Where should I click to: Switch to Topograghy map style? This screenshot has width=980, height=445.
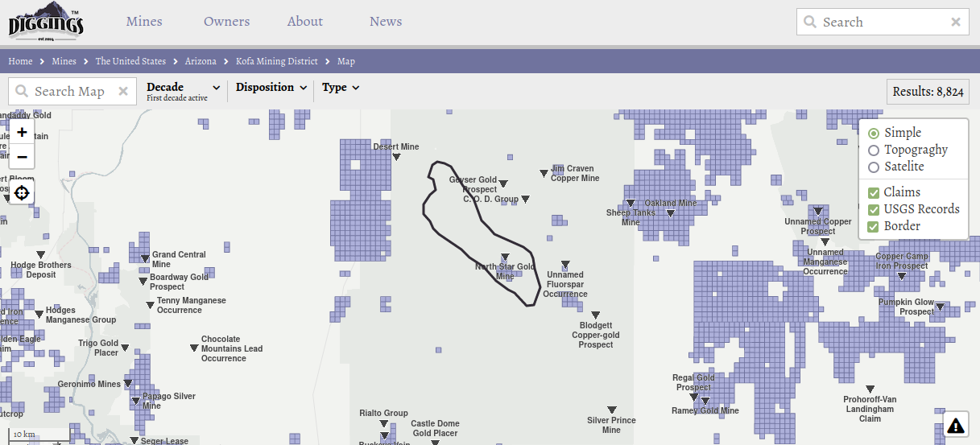click(874, 150)
